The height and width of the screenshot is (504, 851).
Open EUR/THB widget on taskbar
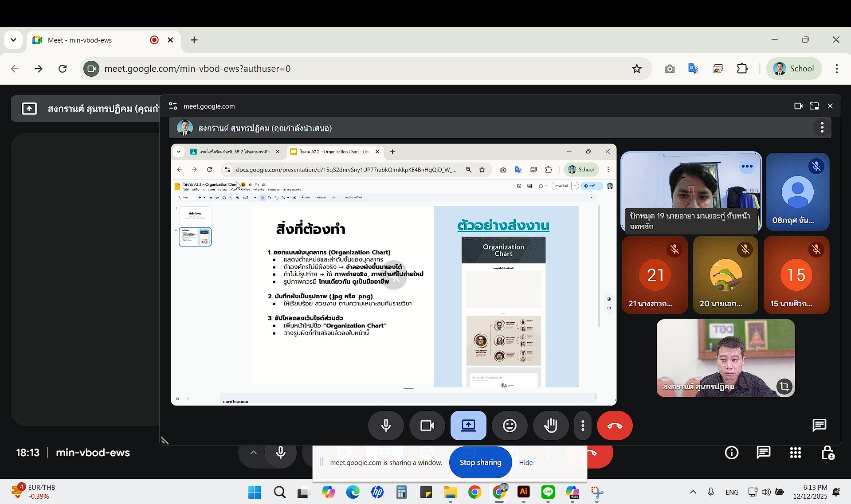click(33, 492)
